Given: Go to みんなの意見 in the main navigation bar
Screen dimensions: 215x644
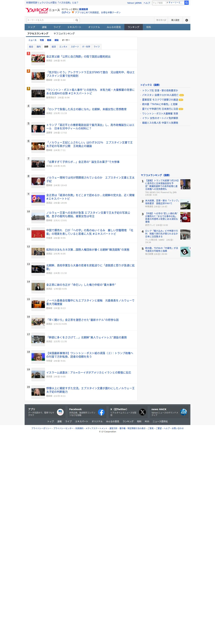Looking at the screenshot, I should 114,27.
